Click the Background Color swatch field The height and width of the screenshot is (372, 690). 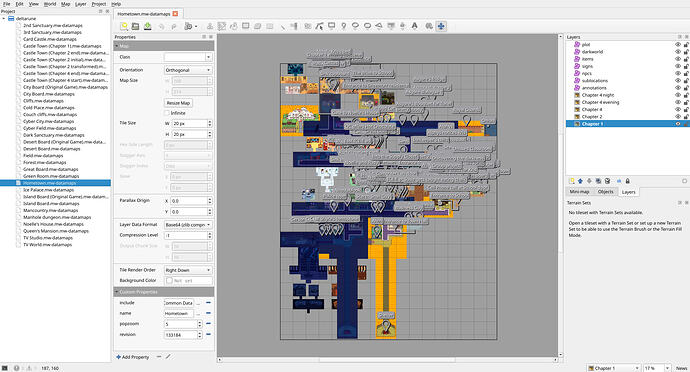coord(188,280)
